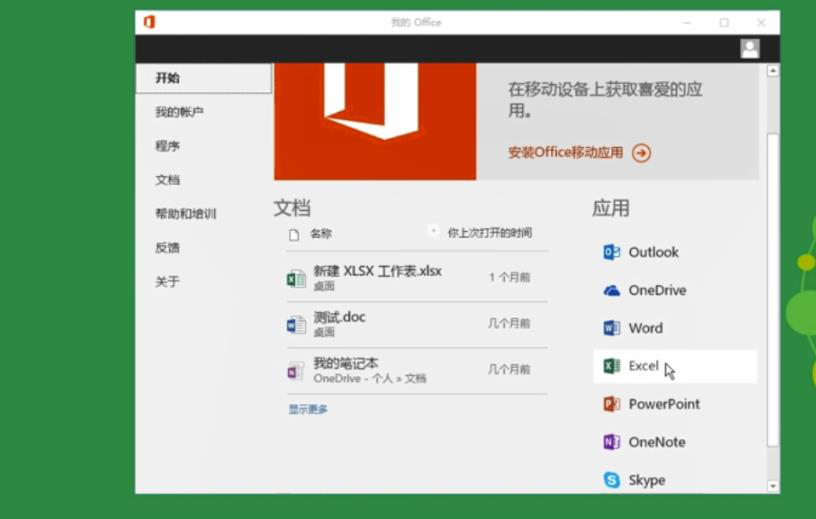Open the file 新建 XLSX 工作表.xlsx
Viewport: 816px width, 519px height.
(x=377, y=271)
